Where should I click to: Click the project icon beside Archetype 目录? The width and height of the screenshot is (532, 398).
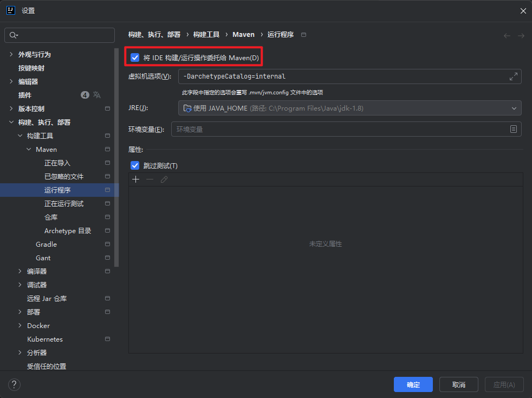[x=108, y=230]
